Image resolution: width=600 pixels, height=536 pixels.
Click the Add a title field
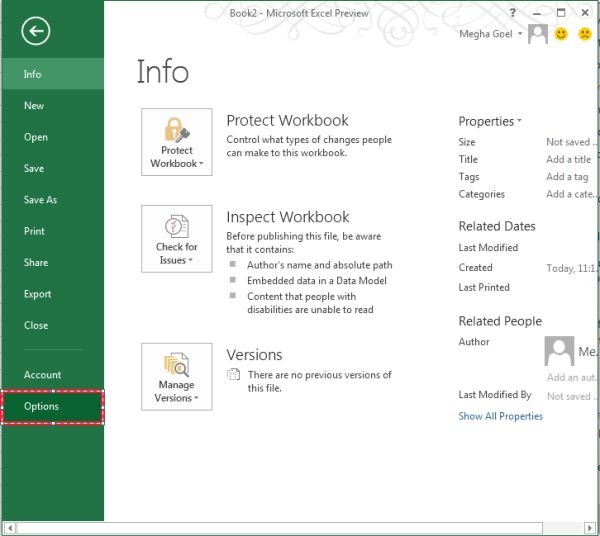click(x=568, y=160)
